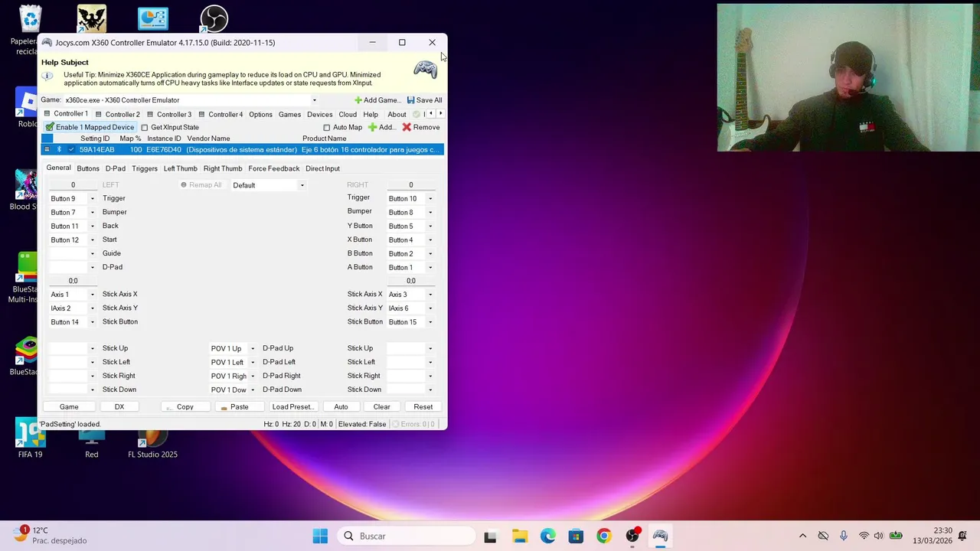Click the Clear button
This screenshot has width=980, height=551.
pos(381,407)
